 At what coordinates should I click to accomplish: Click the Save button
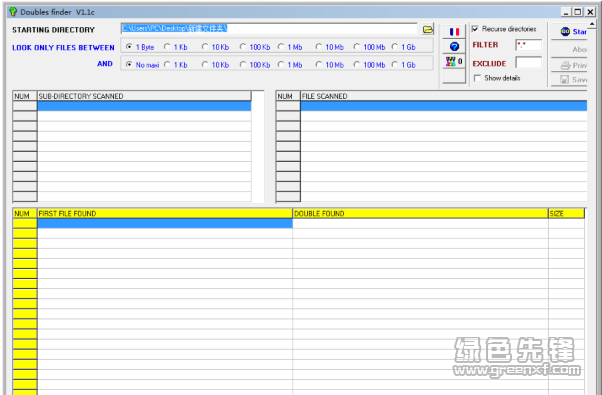[x=569, y=79]
